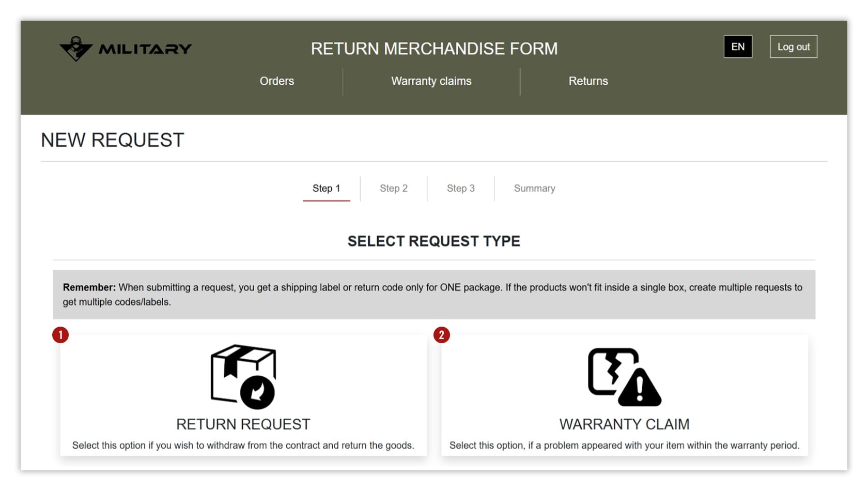The image size is (868, 491).
Task: Click the MILITARY brand wordmark
Action: [x=145, y=49]
